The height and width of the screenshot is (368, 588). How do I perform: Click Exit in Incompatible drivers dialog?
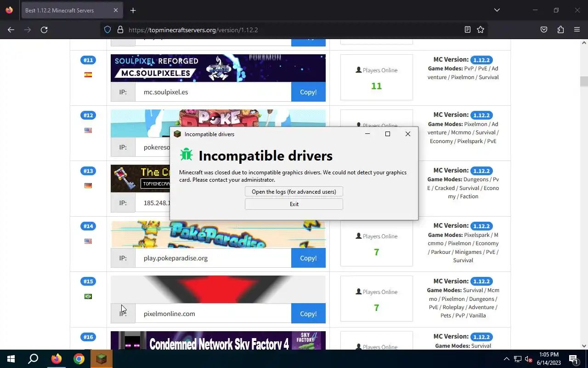pos(294,204)
